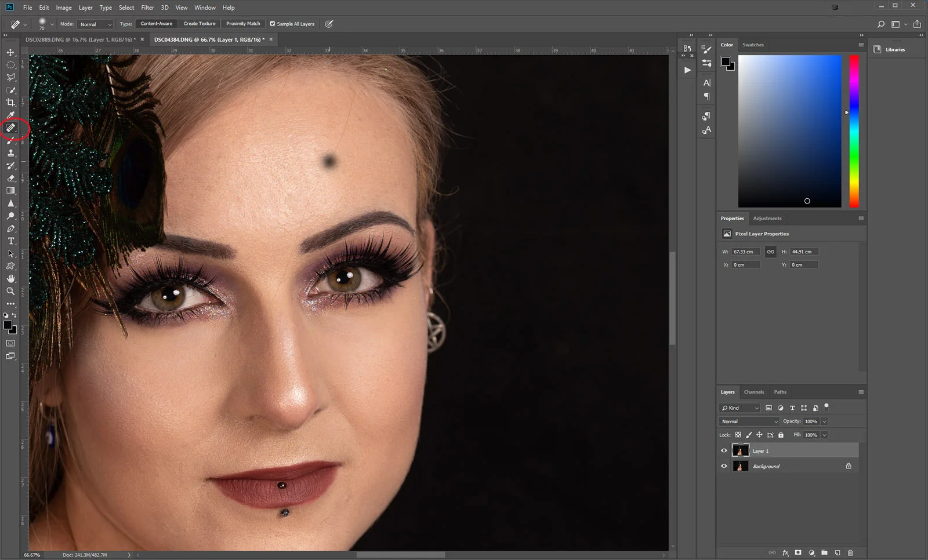Open the Mode dropdown set to Normal
This screenshot has height=560, width=928.
coord(95,24)
